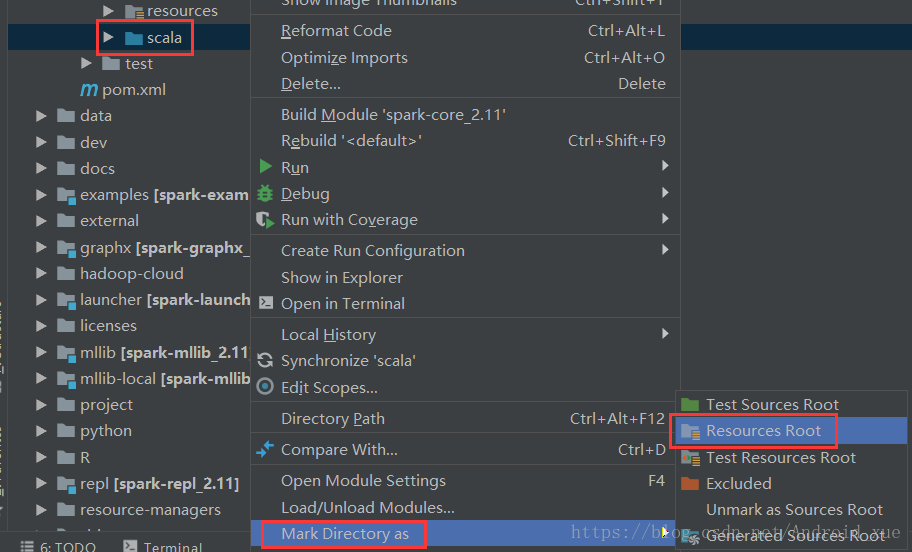Expand the R folder arrow

[41, 457]
